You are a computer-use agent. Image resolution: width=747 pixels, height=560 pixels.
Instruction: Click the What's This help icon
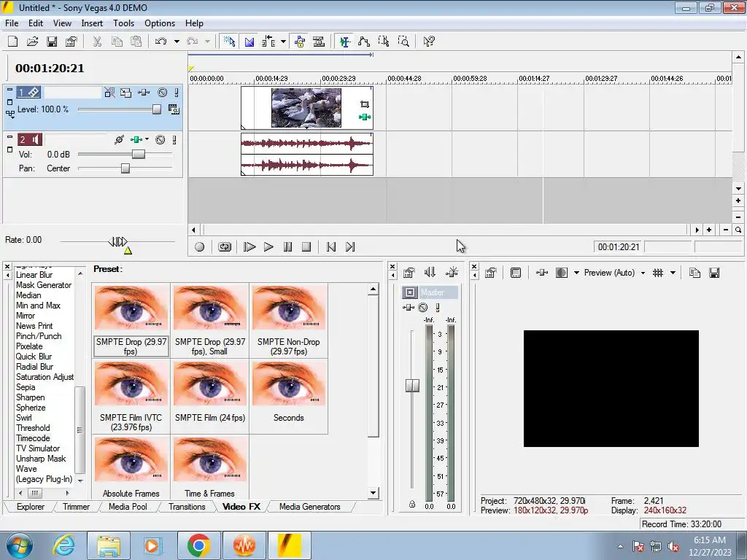coord(429,42)
